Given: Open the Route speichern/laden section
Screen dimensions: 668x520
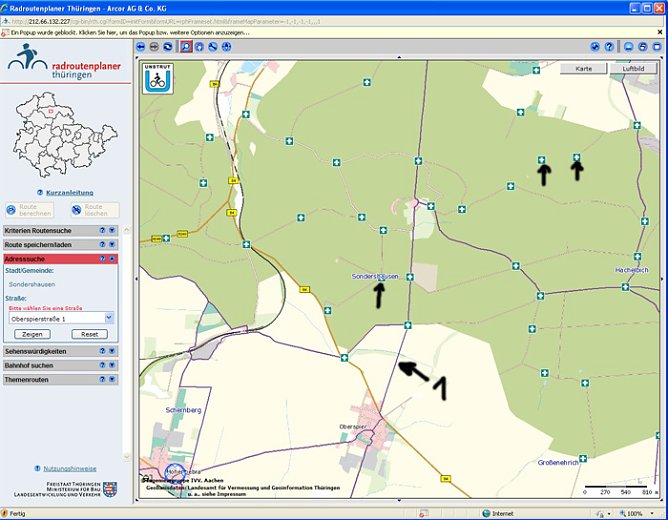Looking at the screenshot, I should click(x=113, y=244).
